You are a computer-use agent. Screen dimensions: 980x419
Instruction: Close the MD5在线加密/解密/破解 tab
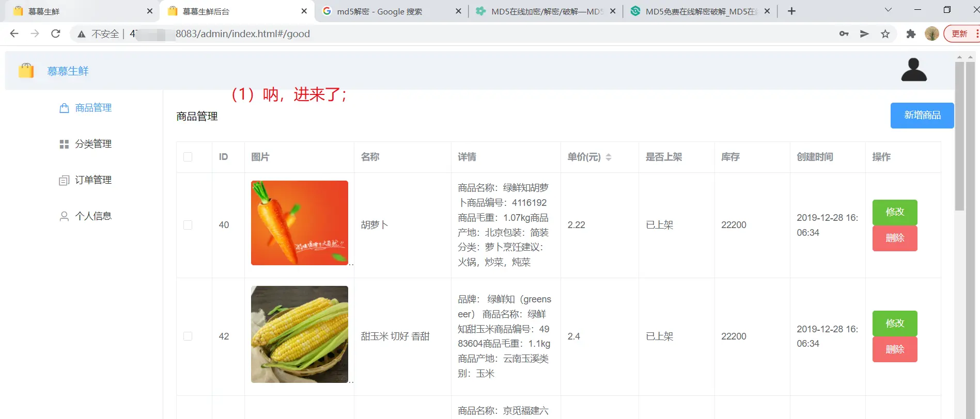pyautogui.click(x=613, y=11)
